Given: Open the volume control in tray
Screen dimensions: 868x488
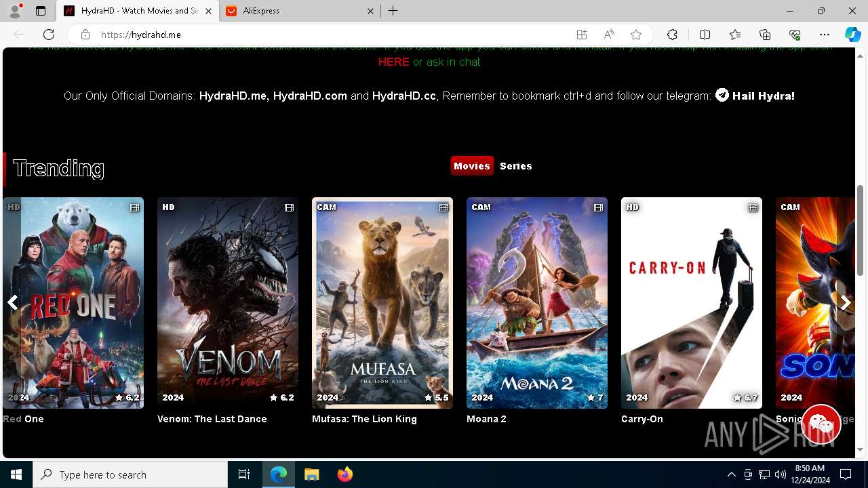Looking at the screenshot, I should 781,474.
